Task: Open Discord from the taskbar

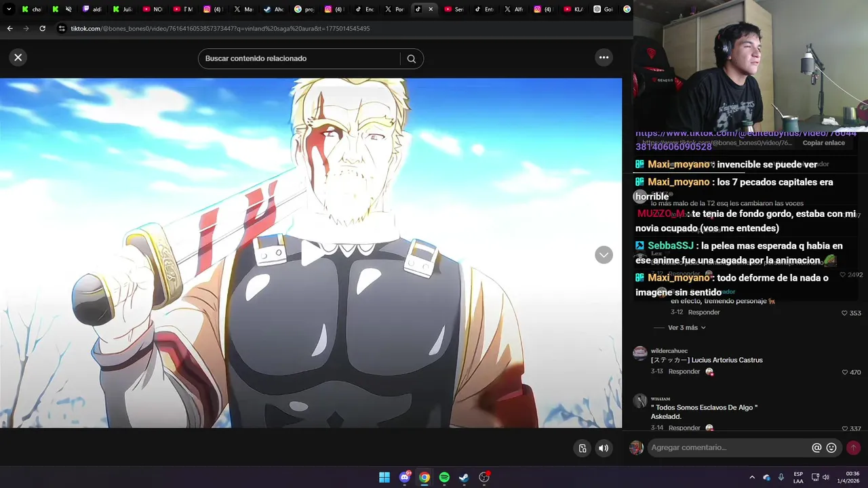Action: click(x=405, y=477)
